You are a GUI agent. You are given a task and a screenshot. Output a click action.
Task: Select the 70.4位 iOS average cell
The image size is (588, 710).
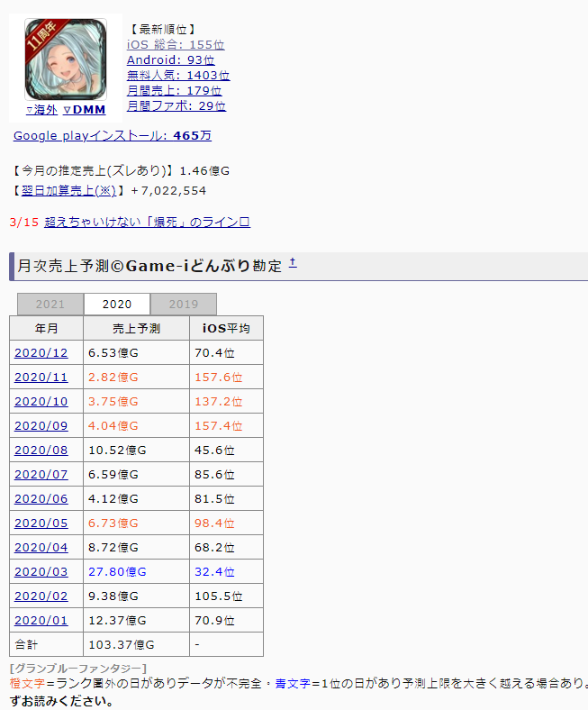[226, 352]
